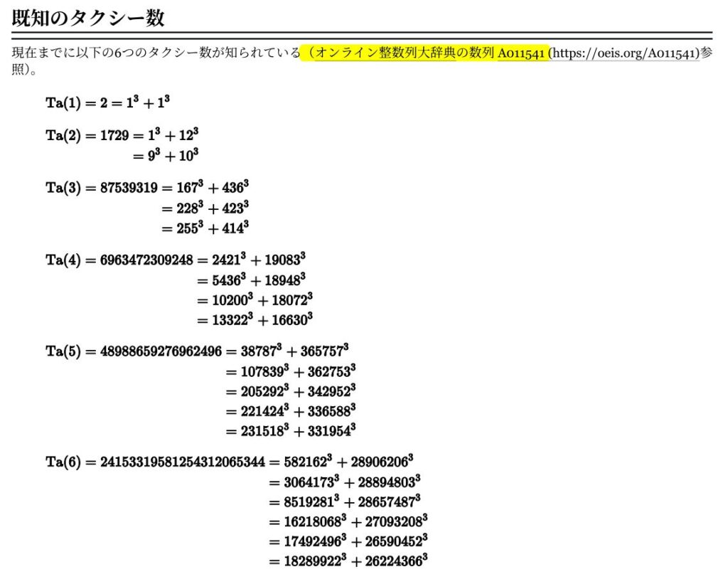Screen dimensions: 728x579
Task: Click the number 1729 in Ta(2)
Action: pos(114,135)
